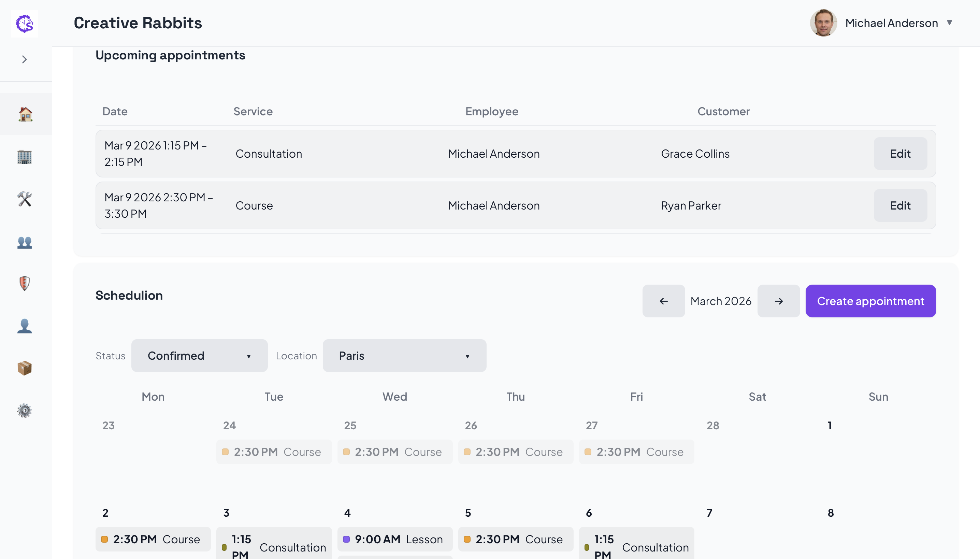The width and height of the screenshot is (980, 559).
Task: Open the Status Confirmed dropdown
Action: (199, 356)
